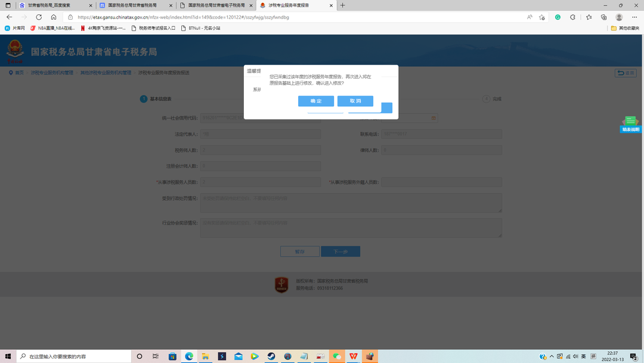The width and height of the screenshot is (644, 363).
Task: Open the user profile avatar icon
Action: click(x=619, y=17)
